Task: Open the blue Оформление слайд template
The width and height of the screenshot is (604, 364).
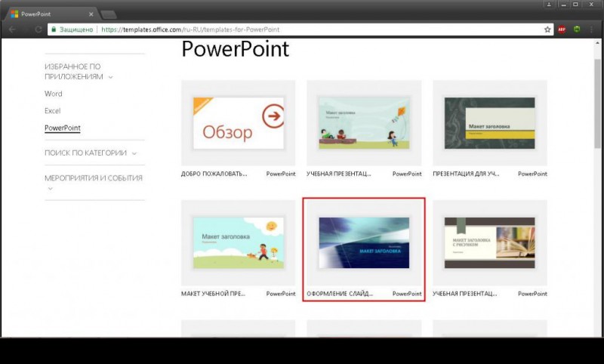Action: point(364,242)
